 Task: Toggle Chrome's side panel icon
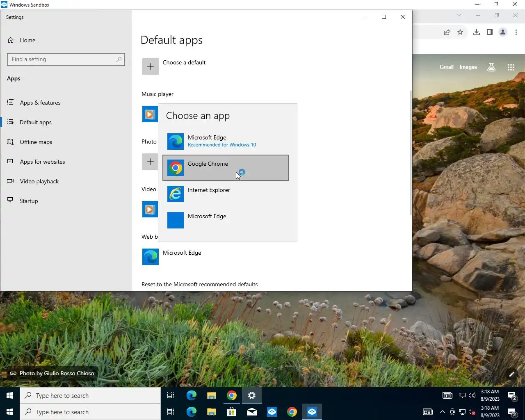coord(489,32)
